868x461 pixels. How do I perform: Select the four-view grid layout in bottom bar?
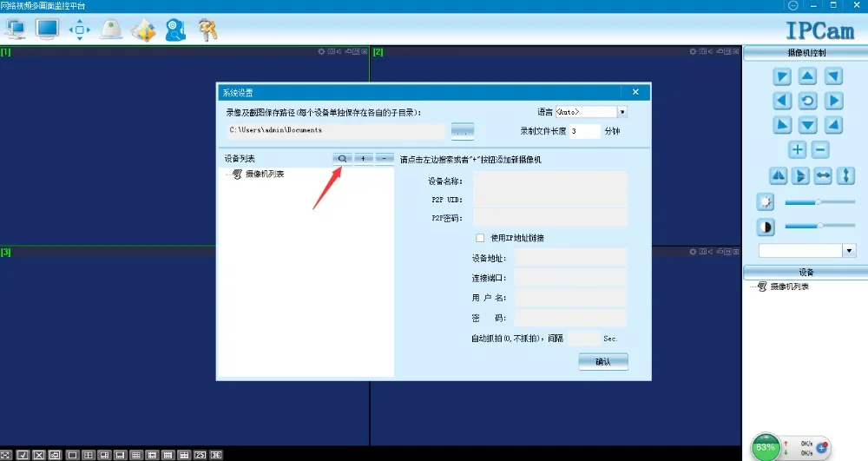coord(88,455)
